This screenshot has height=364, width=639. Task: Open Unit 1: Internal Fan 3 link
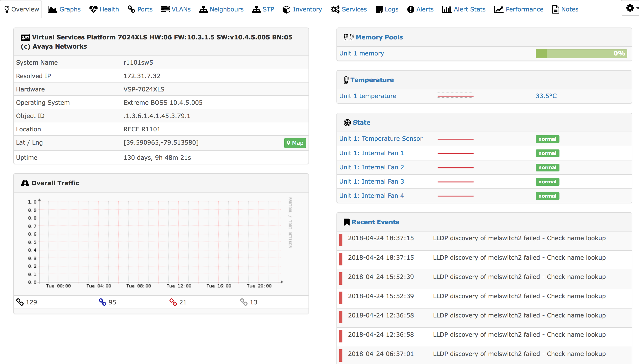[x=371, y=182]
